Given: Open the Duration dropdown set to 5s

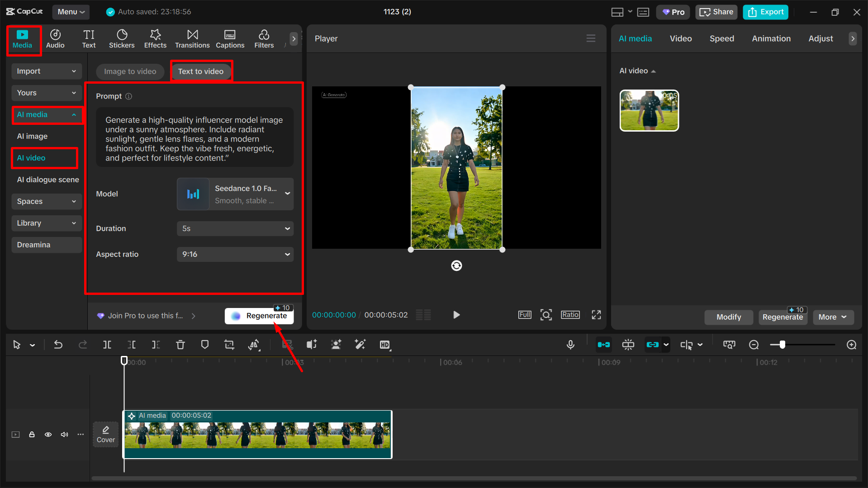Looking at the screenshot, I should click(235, 228).
